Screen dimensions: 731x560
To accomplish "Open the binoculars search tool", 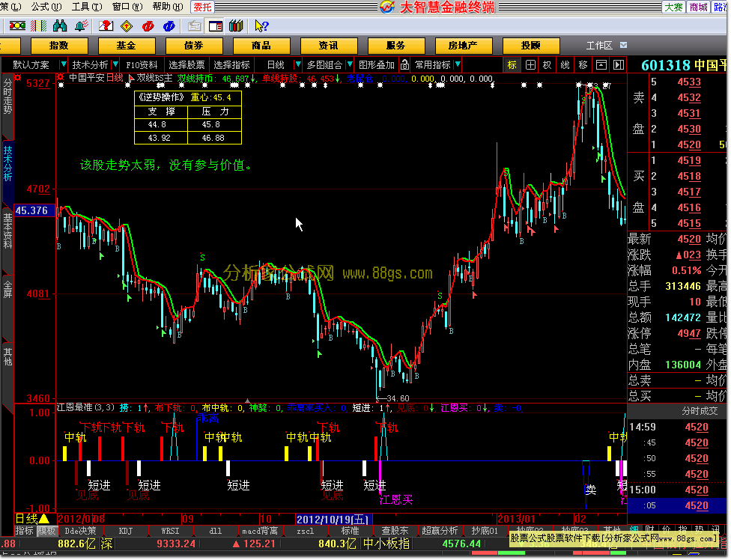I will pos(60,26).
